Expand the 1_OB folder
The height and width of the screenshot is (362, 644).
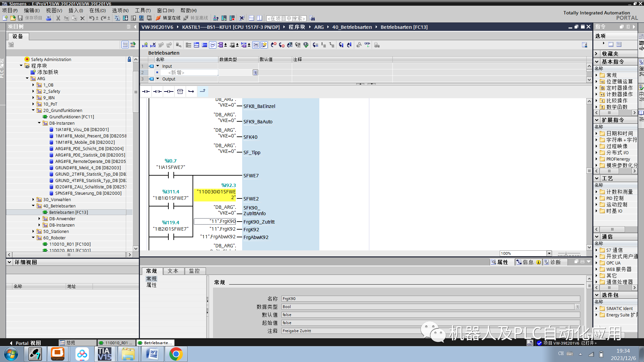click(x=33, y=85)
